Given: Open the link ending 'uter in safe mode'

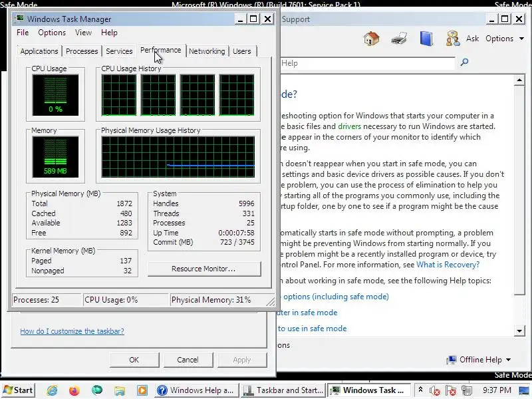Looking at the screenshot, I should (307, 313).
